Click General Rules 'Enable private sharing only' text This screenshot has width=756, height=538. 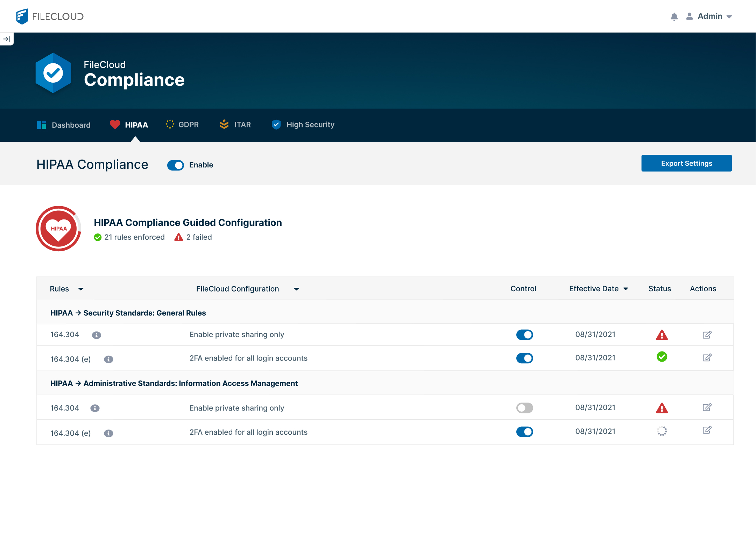[236, 335]
